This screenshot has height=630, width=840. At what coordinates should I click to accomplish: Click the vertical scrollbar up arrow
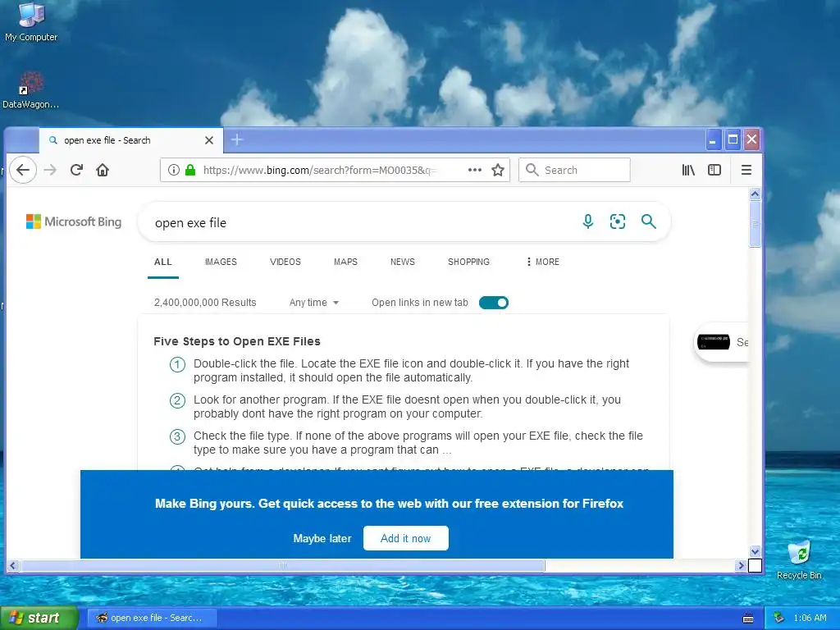(x=755, y=194)
